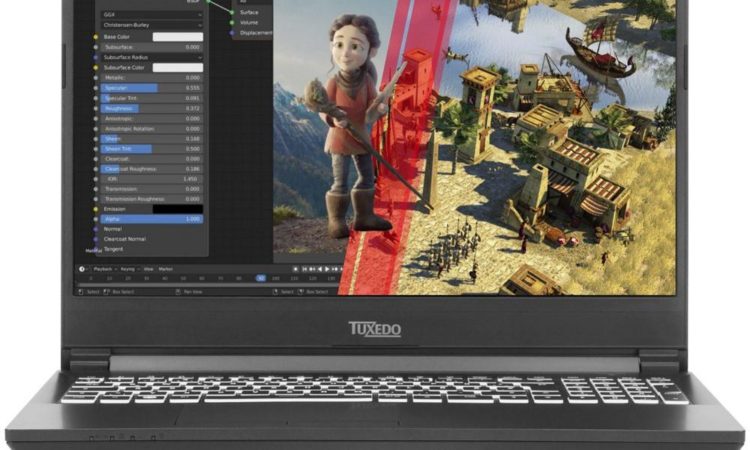Click the Clearcoat Normal purple socket
Image resolution: width=750 pixels, height=450 pixels.
[96, 239]
